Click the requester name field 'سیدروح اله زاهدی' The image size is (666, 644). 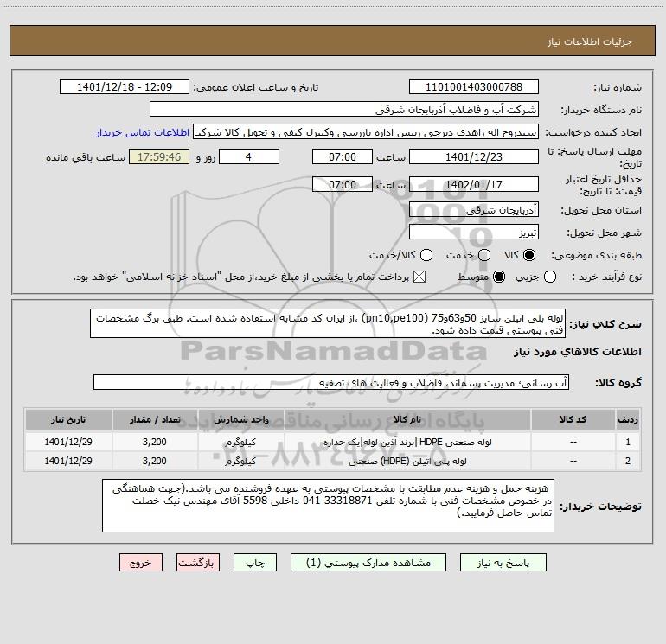click(x=366, y=132)
